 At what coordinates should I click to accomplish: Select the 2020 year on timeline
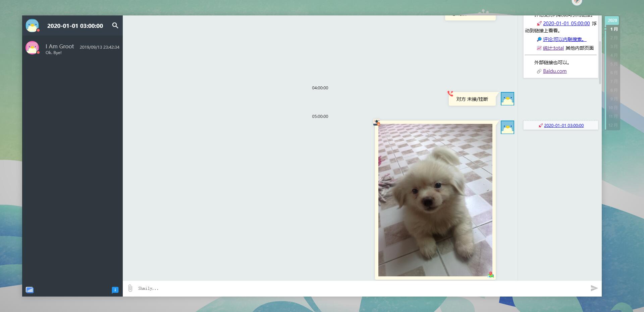click(612, 20)
